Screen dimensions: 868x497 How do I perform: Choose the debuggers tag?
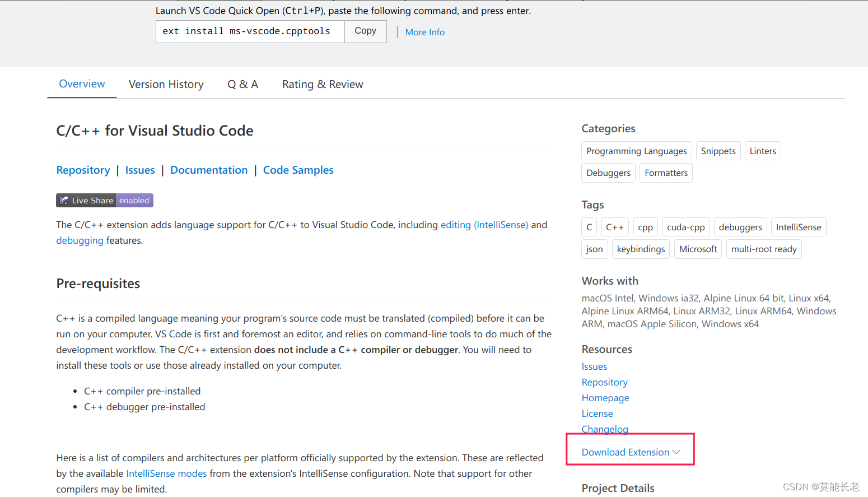(x=740, y=227)
